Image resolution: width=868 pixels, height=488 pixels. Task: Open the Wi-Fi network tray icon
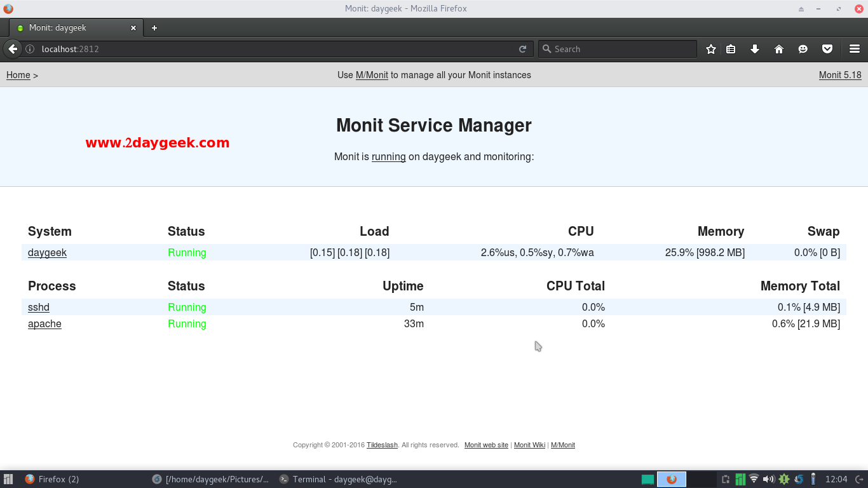[754, 479]
